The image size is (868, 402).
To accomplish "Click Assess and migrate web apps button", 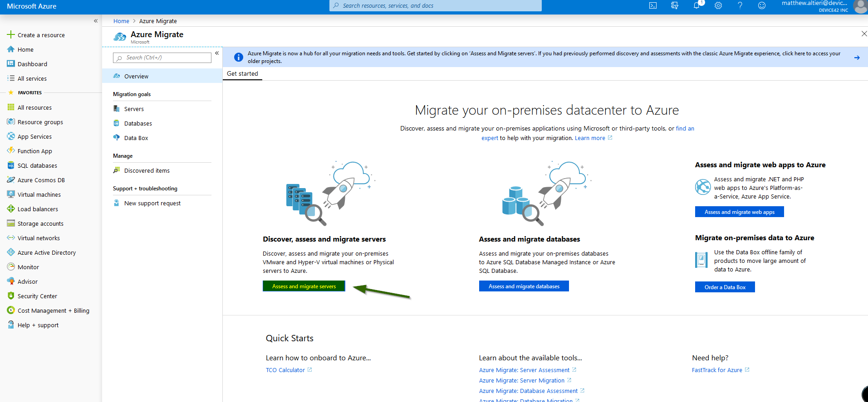I will coord(740,212).
